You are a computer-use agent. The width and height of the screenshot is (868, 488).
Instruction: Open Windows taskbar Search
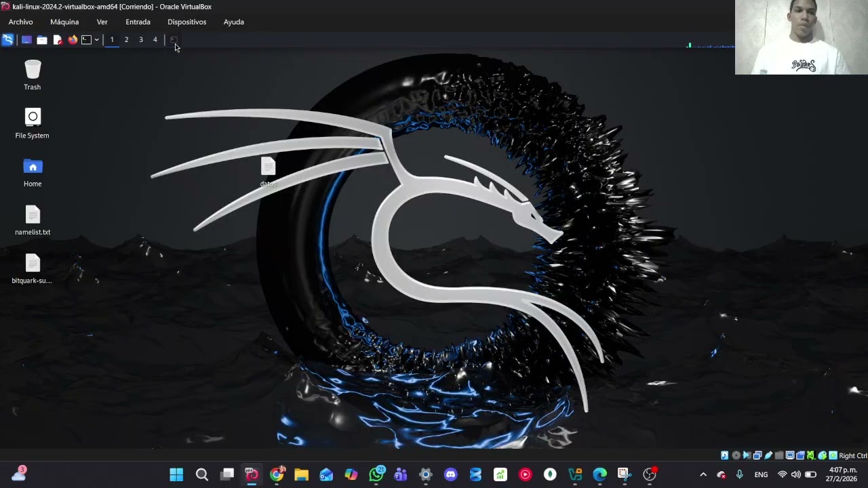point(201,474)
